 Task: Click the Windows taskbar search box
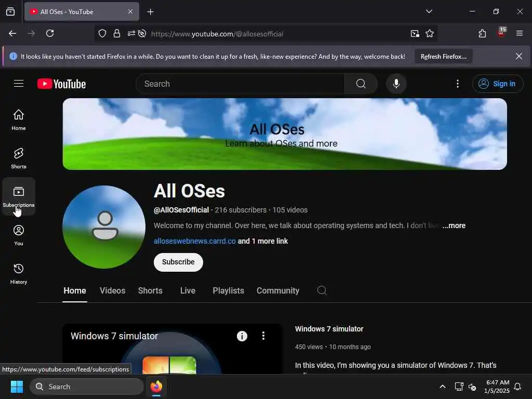(87, 387)
